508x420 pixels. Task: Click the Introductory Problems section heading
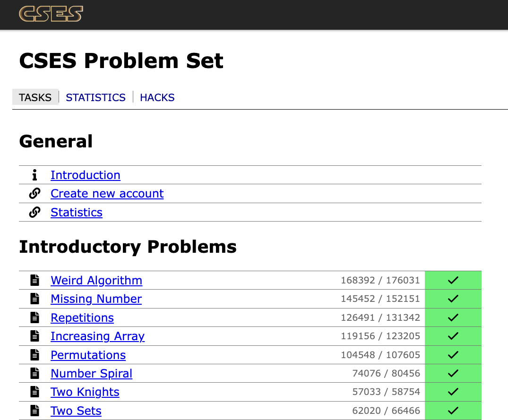point(128,247)
